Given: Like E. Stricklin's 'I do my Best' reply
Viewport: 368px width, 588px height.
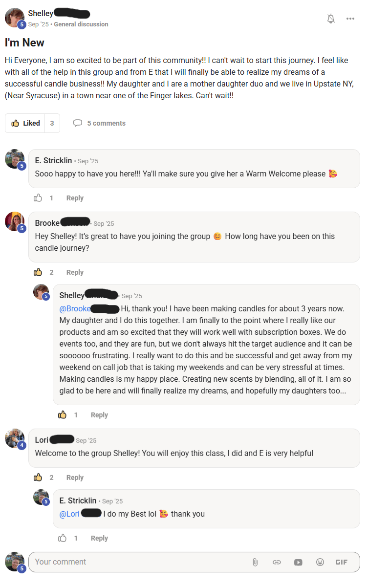Looking at the screenshot, I should click(x=63, y=538).
